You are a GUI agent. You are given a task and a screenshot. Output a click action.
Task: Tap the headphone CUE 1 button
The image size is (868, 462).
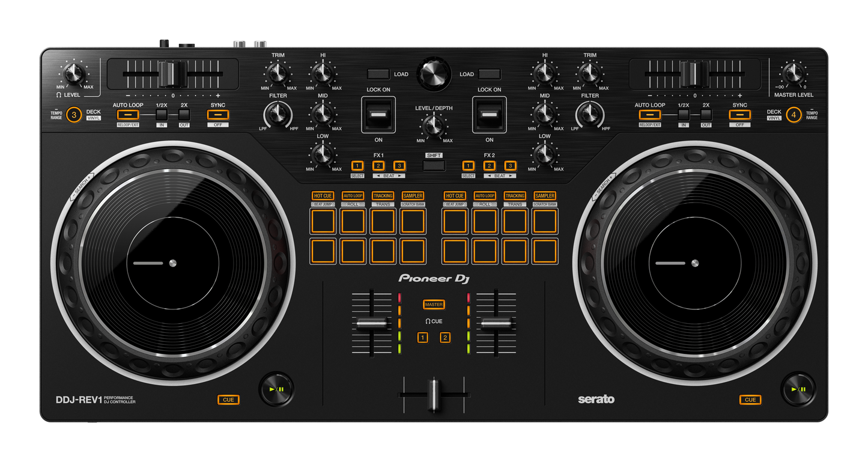click(x=422, y=337)
